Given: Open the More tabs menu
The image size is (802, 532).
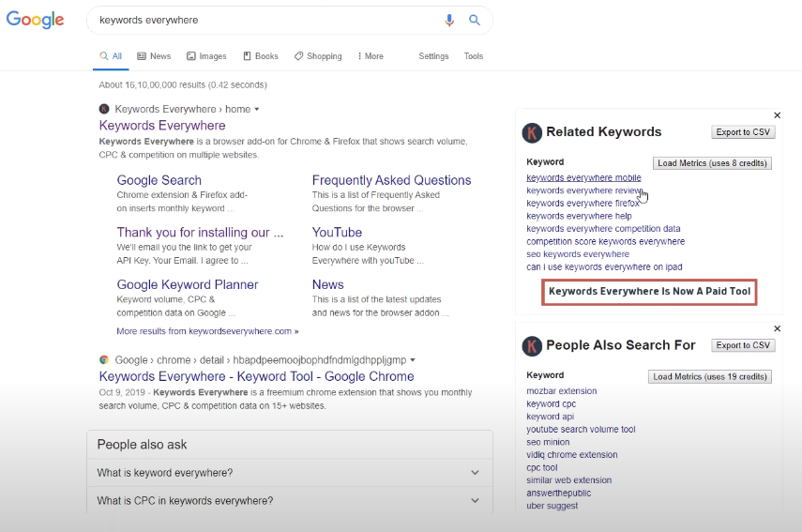Looking at the screenshot, I should coord(371,56).
